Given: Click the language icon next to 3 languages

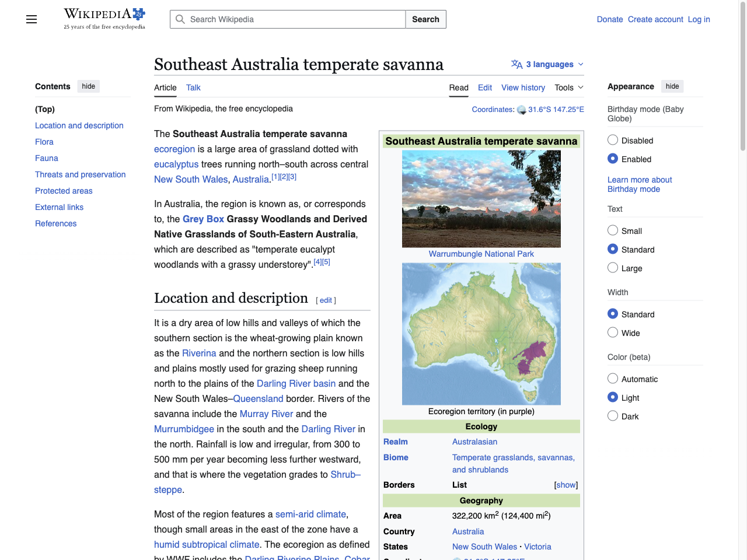Looking at the screenshot, I should [x=516, y=64].
